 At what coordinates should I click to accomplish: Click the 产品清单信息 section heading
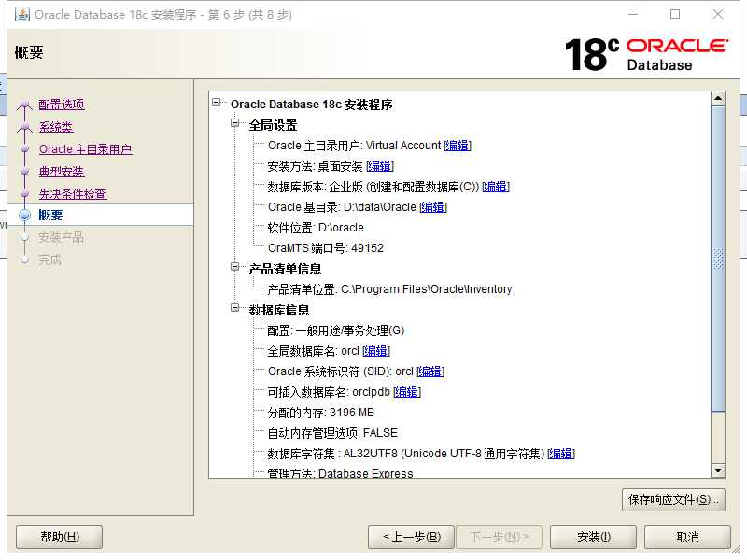286,269
